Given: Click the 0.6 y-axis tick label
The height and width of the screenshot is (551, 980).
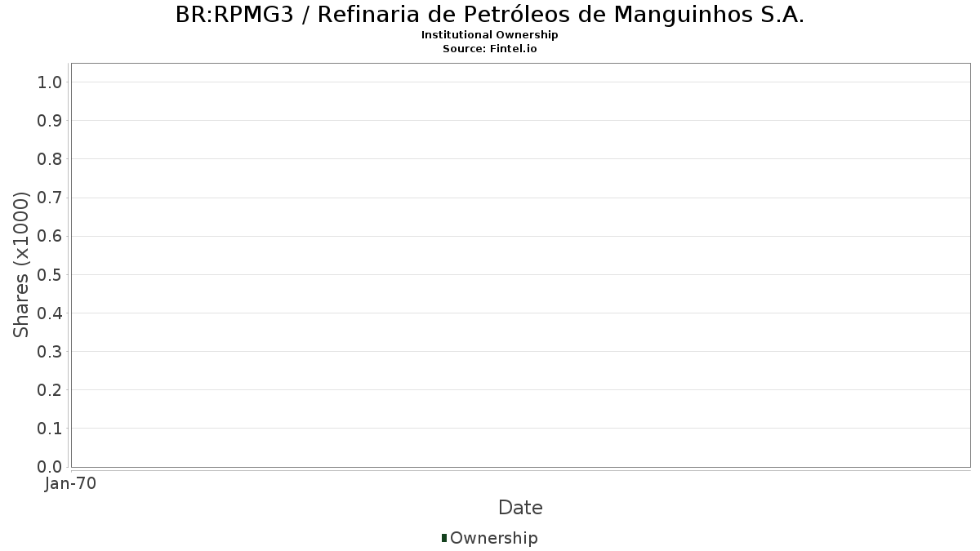Looking at the screenshot, I should 50,236.
